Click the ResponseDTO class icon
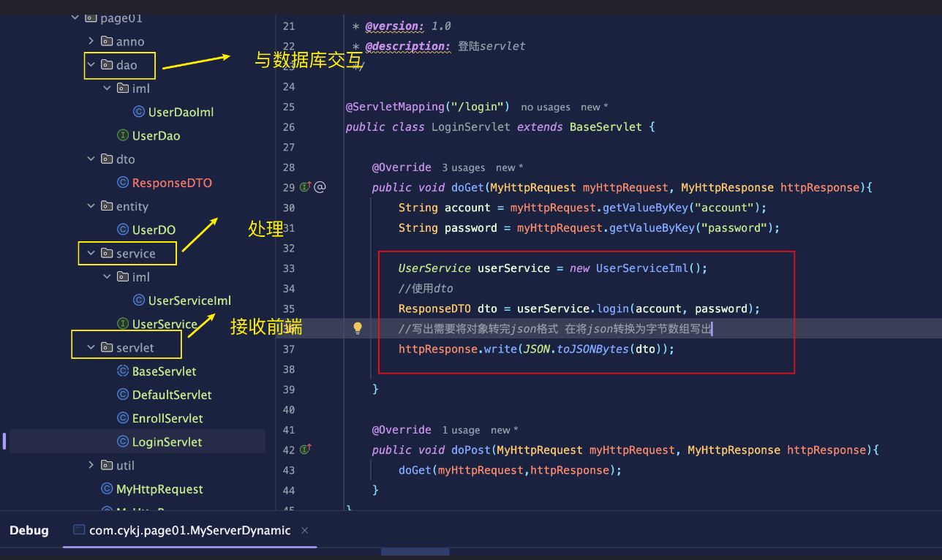The height and width of the screenshot is (560, 942). [123, 182]
